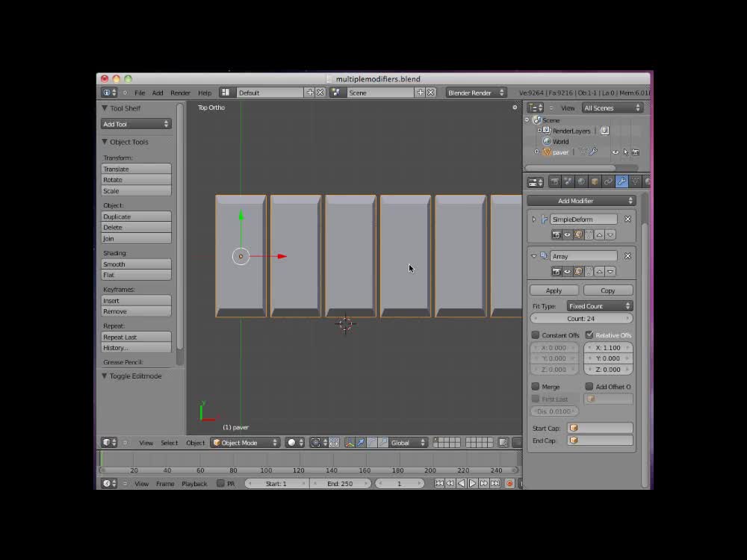
Task: Open the Object menu in 3D viewport
Action: [195, 442]
